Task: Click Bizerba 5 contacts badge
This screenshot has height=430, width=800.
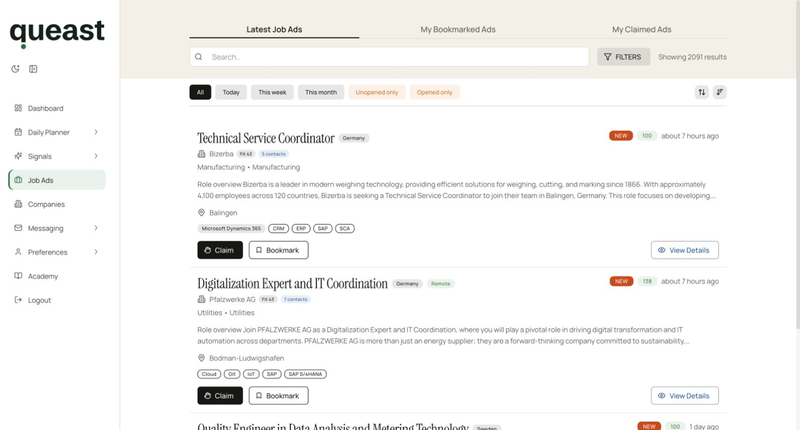Action: [x=274, y=154]
